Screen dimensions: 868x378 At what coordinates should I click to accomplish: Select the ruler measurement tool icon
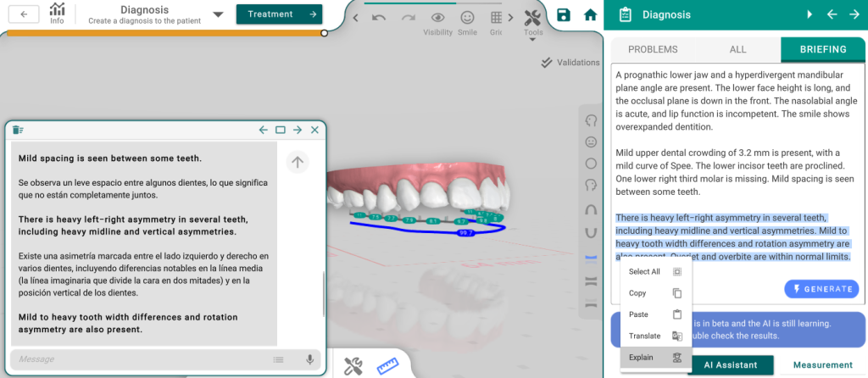click(x=387, y=366)
